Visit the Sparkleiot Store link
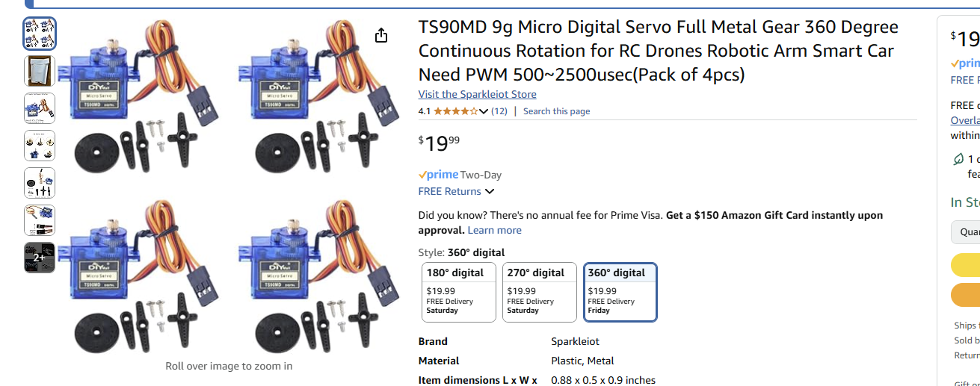 (x=477, y=94)
